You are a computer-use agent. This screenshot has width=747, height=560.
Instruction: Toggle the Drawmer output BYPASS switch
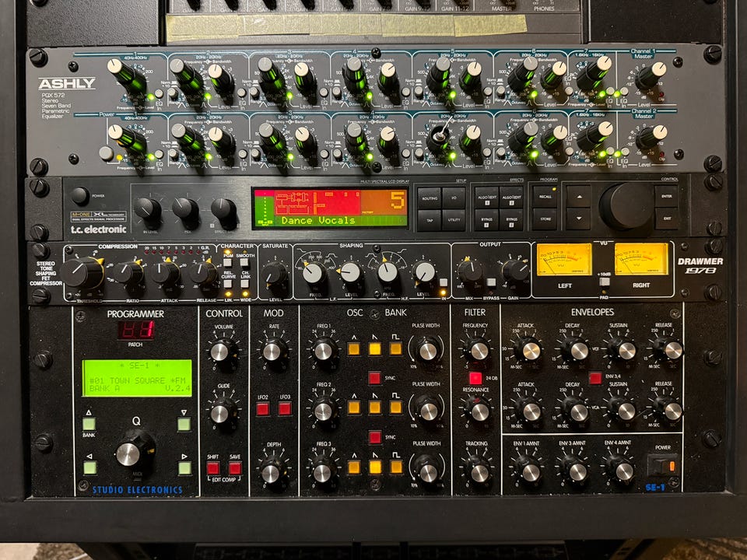tap(491, 282)
